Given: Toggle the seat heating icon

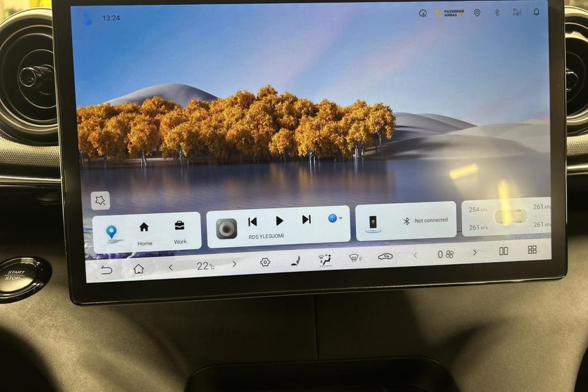Looking at the screenshot, I should (x=296, y=261).
